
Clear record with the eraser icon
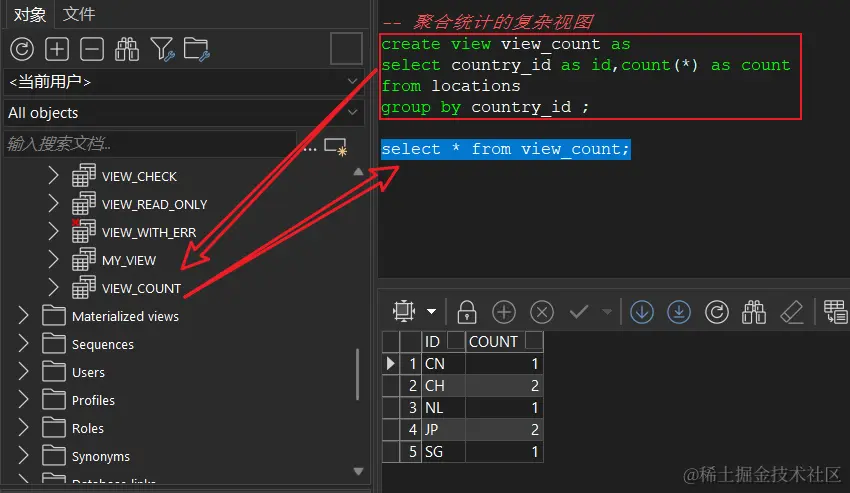[791, 312]
